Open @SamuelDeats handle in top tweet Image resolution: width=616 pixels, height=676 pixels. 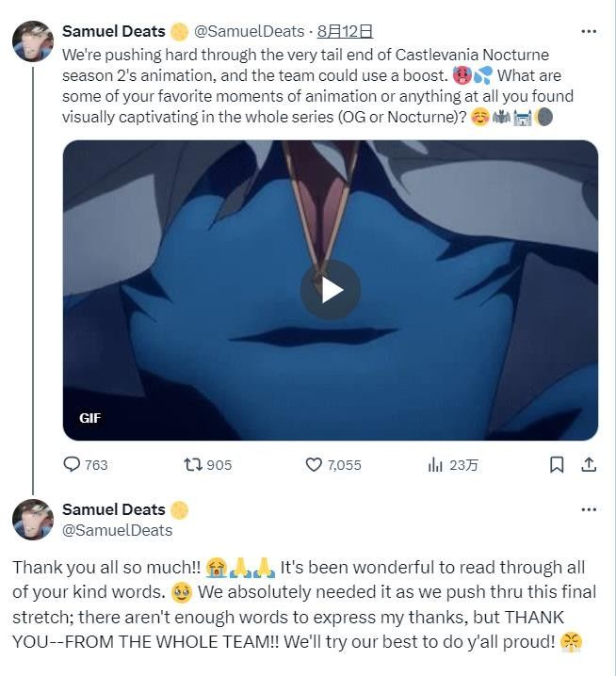249,31
